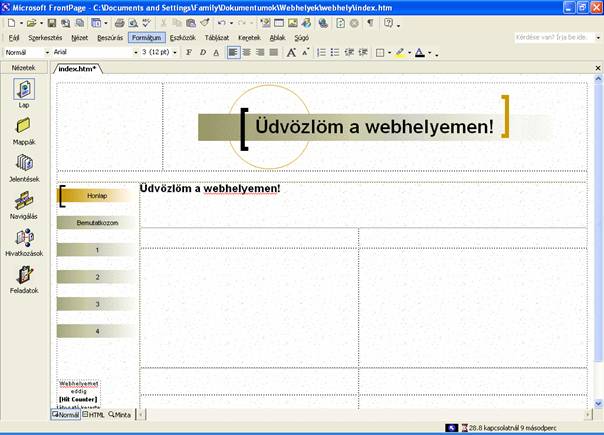
Task: Switch to the HTML view tab
Action: [x=94, y=414]
